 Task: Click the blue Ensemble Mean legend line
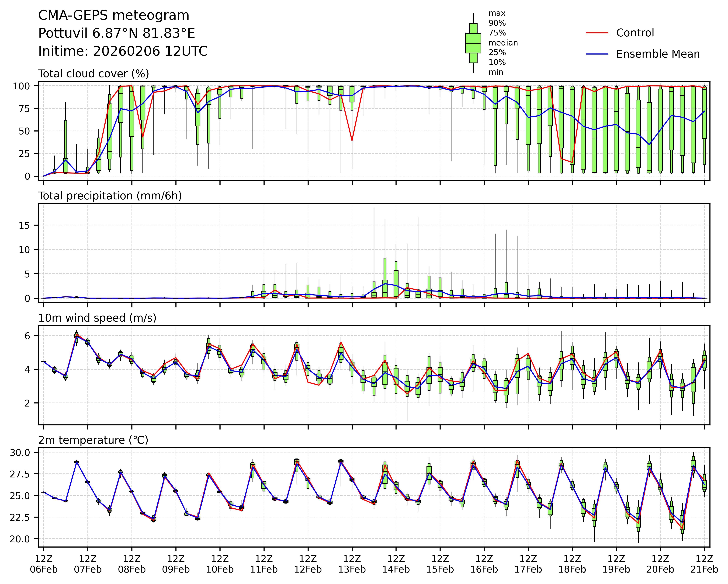point(597,54)
